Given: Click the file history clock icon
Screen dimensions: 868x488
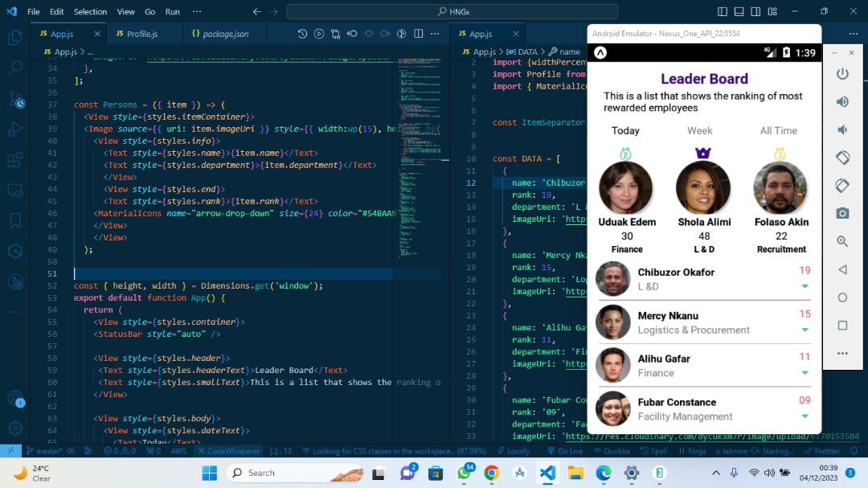Looking at the screenshot, I should [x=302, y=34].
